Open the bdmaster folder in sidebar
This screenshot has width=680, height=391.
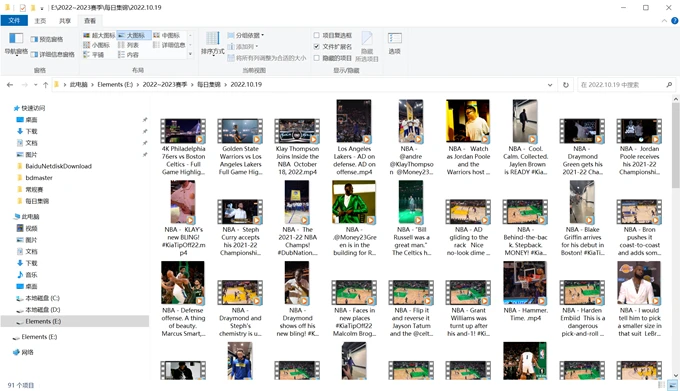(x=39, y=178)
